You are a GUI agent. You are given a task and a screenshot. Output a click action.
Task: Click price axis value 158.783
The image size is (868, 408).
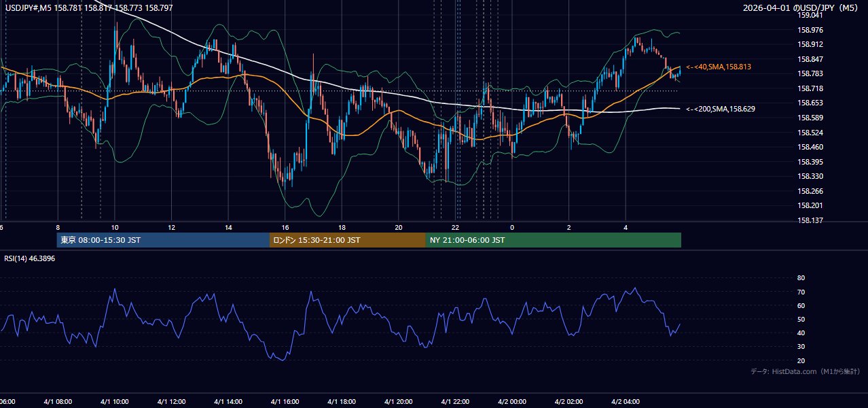pyautogui.click(x=810, y=73)
